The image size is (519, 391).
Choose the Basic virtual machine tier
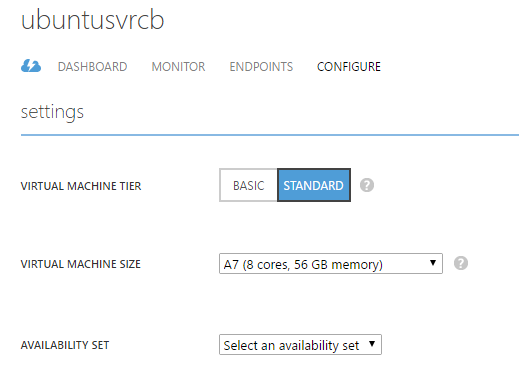(x=248, y=185)
